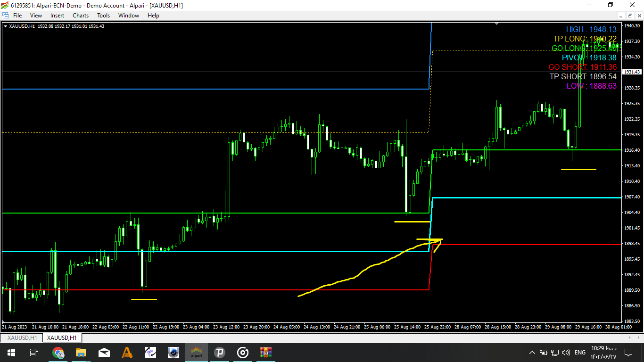Select the second XAUUSD,H1 chart tab

62,338
